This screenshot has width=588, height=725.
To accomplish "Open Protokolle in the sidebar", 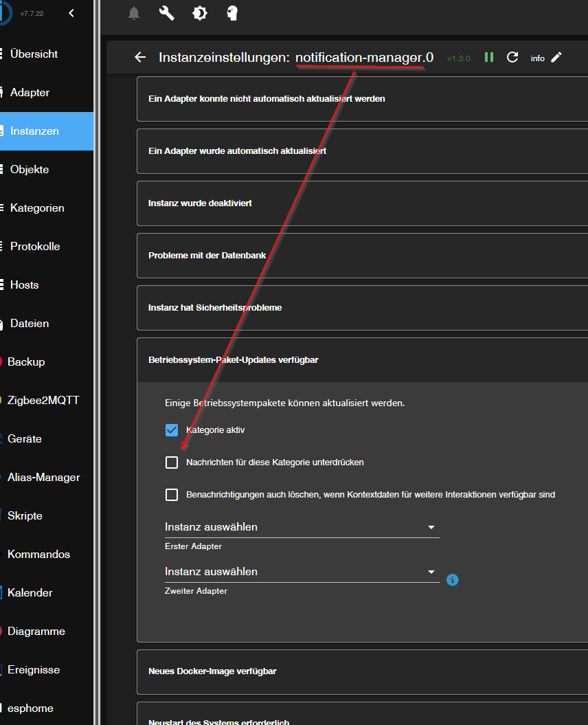I will [47, 247].
